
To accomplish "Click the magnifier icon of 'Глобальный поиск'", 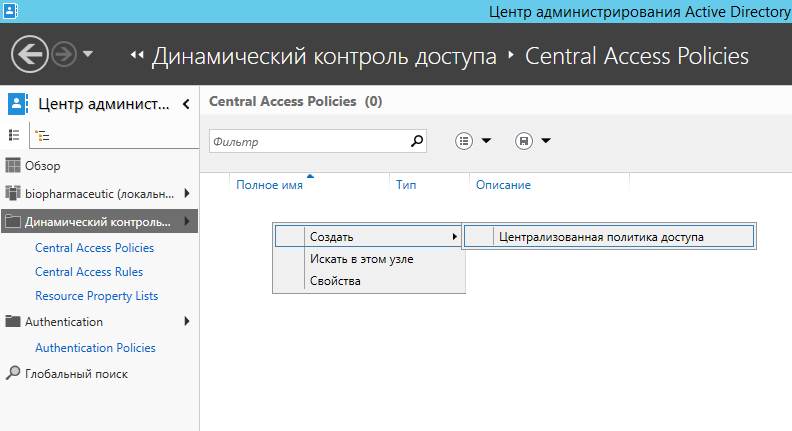I will (13, 373).
